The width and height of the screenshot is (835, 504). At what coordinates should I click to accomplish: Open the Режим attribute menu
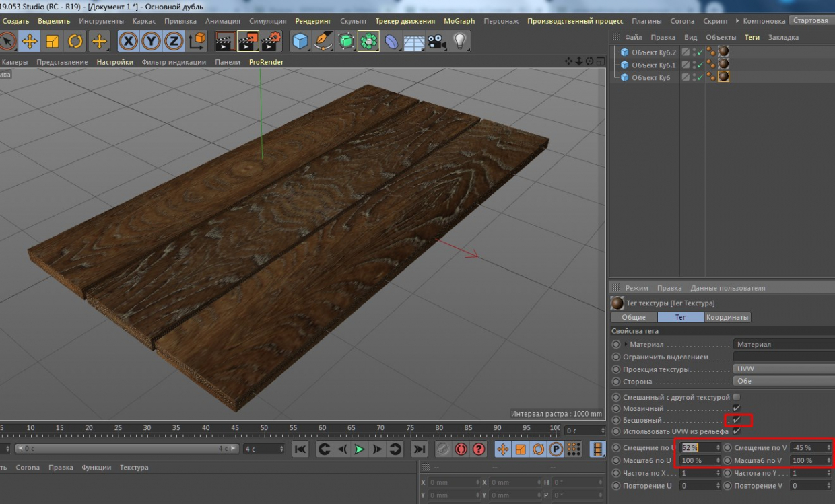[x=636, y=288]
